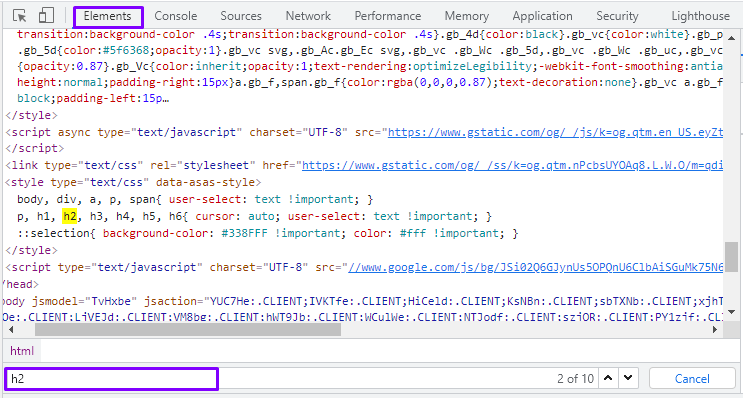
Task: Open the Performance tab
Action: pyautogui.click(x=388, y=16)
